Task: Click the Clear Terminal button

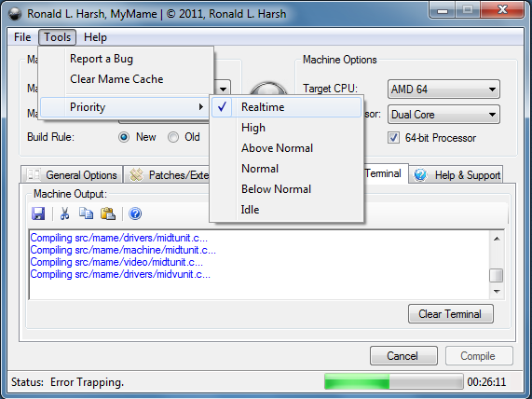Action: pyautogui.click(x=451, y=314)
